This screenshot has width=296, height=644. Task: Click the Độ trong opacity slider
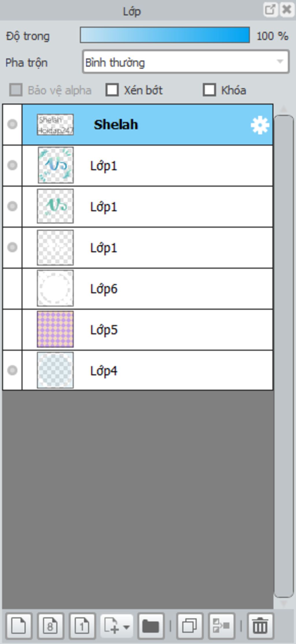pyautogui.click(x=165, y=35)
